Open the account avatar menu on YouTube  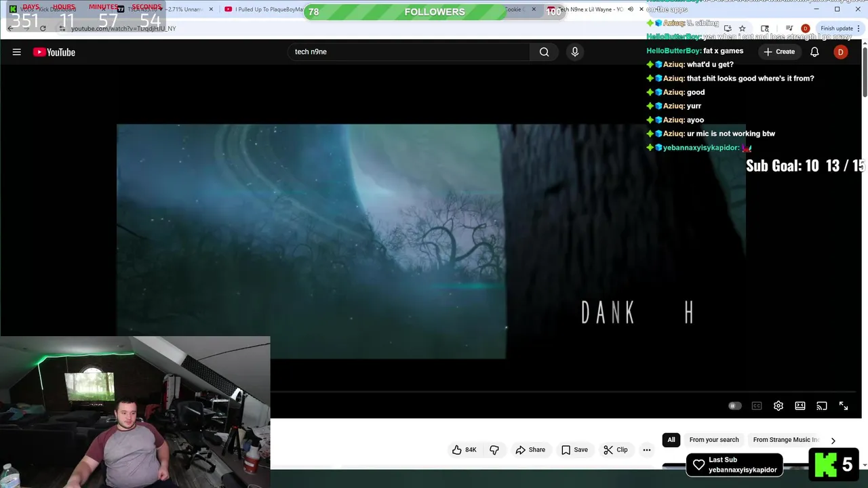[x=840, y=52]
